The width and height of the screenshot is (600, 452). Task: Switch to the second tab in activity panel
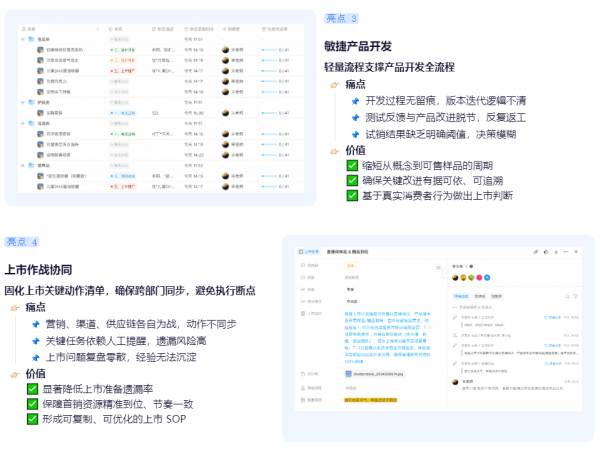(x=480, y=296)
